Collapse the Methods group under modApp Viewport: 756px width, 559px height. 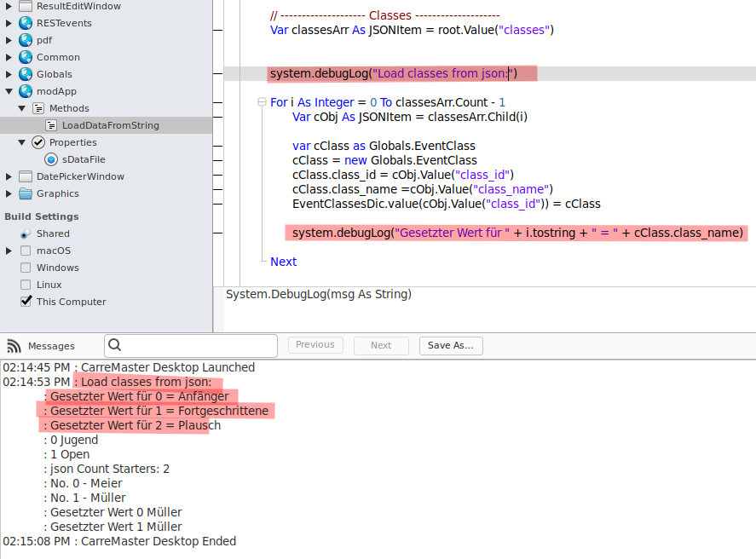click(x=22, y=108)
